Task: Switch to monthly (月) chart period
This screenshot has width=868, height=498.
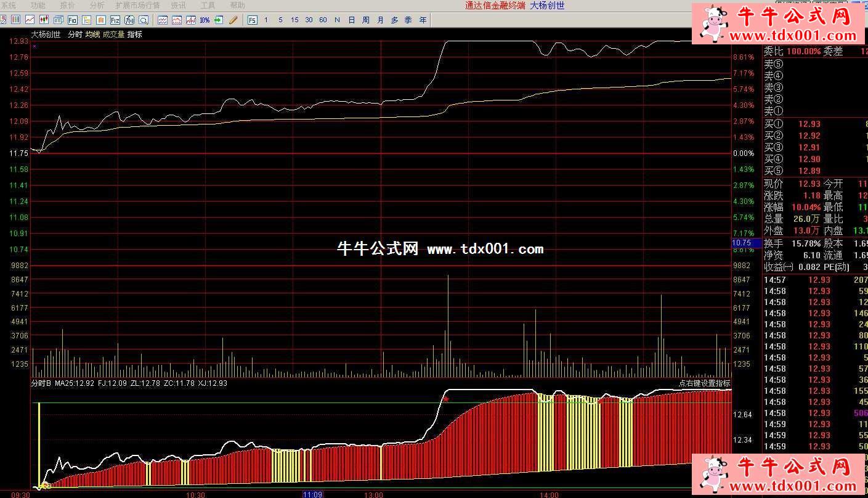Action: 380,20
